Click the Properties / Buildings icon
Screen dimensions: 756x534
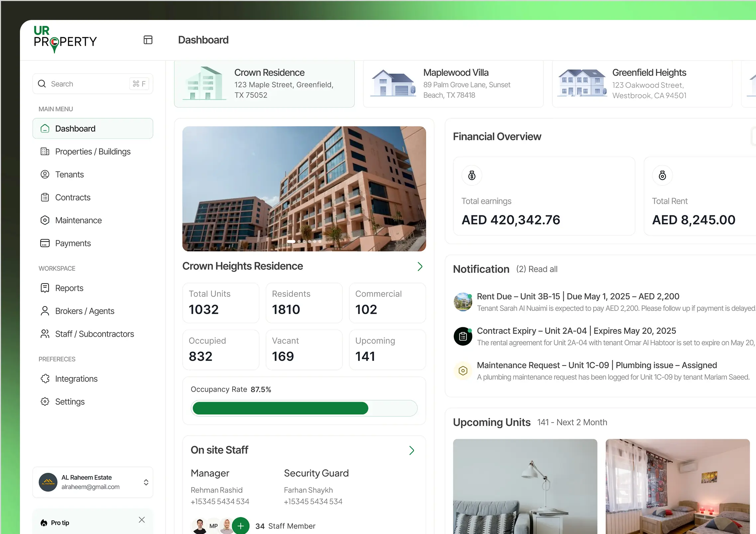45,152
